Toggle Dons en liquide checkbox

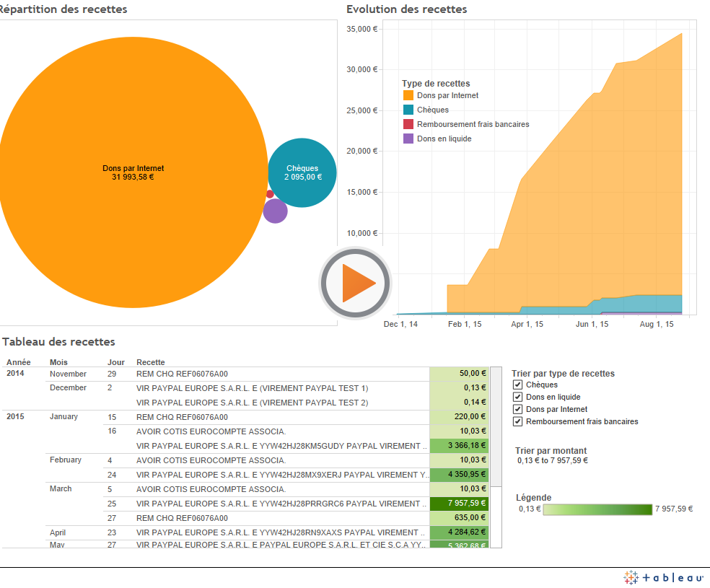[517, 397]
